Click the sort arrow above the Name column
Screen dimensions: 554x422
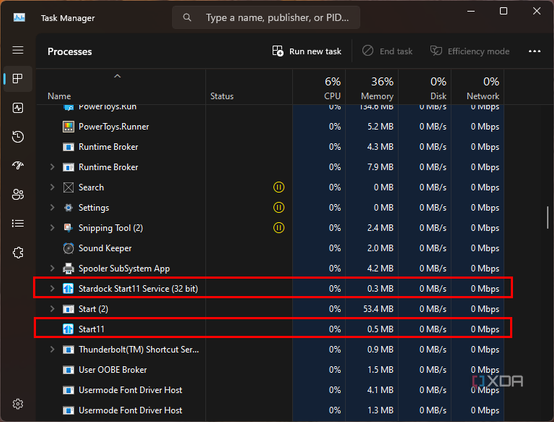[117, 76]
